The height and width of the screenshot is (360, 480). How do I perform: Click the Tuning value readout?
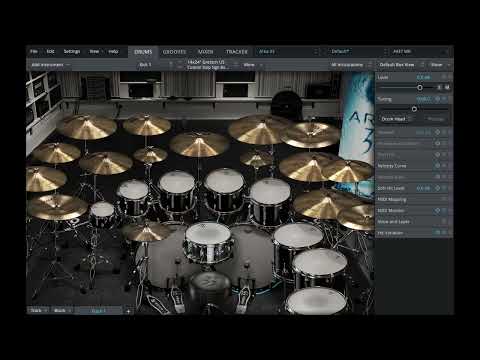pyautogui.click(x=424, y=99)
